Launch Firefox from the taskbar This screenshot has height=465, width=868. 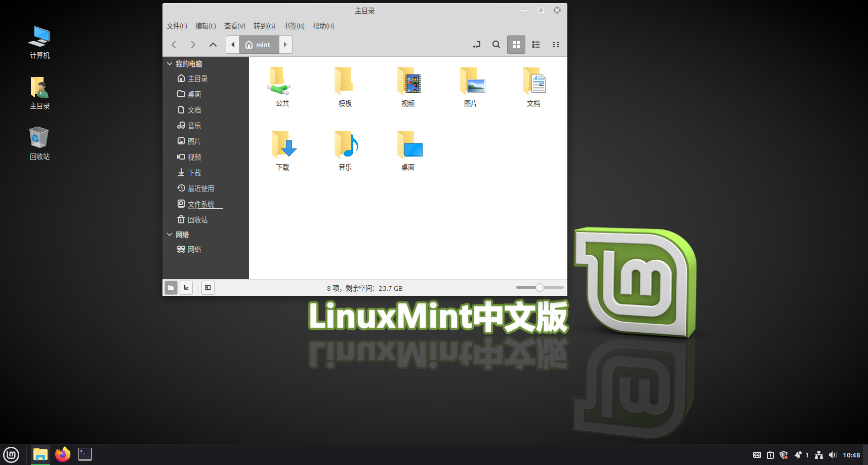[x=62, y=454]
